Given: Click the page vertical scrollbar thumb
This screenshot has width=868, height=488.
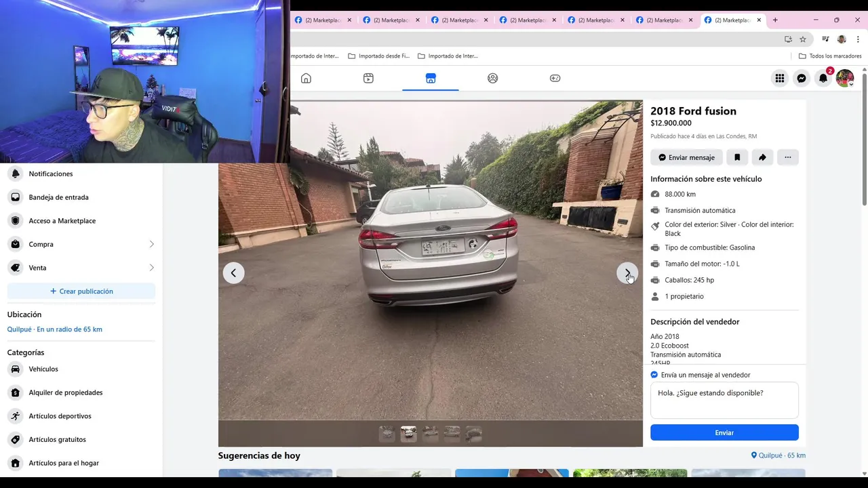Looking at the screenshot, I should [x=865, y=139].
